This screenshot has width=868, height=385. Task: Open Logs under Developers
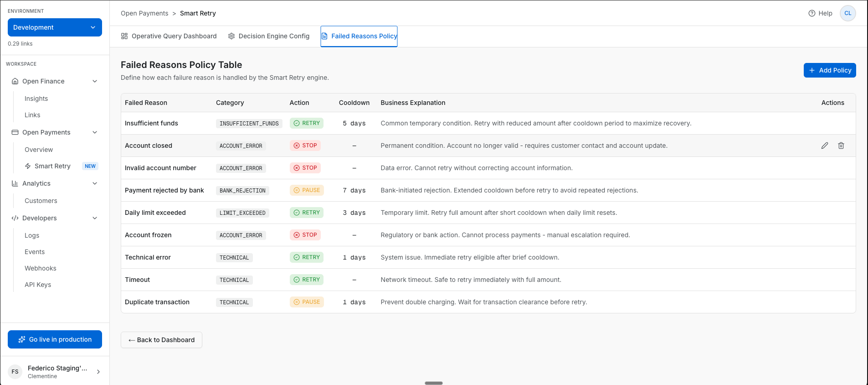[x=32, y=235]
